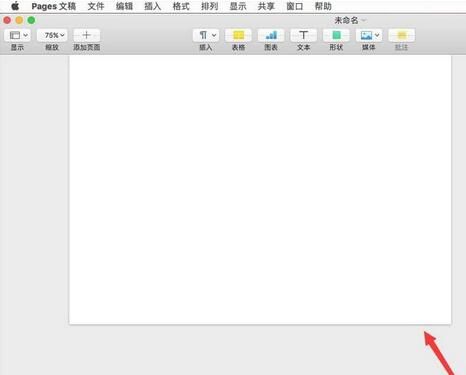Click the 添加页面 plus icon
This screenshot has width=466, height=375.
pos(86,35)
